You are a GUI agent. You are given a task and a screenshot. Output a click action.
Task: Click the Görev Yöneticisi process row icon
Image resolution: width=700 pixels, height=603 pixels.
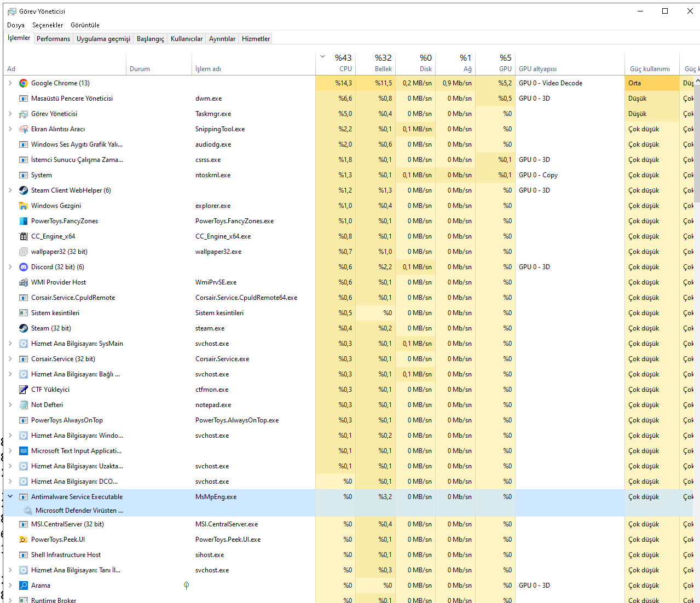pyautogui.click(x=24, y=114)
